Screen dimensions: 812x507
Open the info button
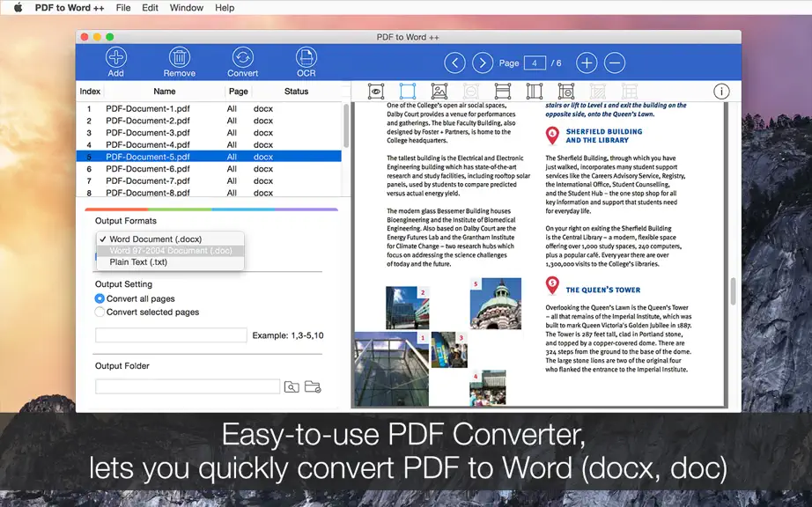721,92
